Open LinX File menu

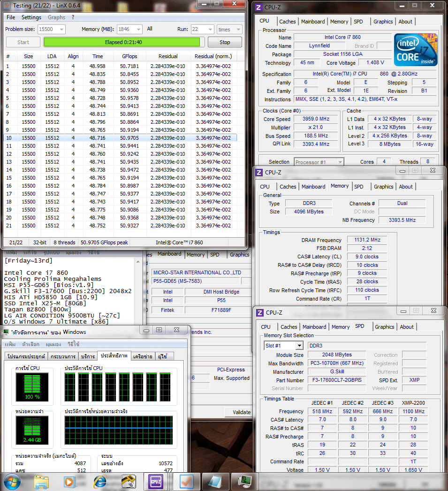11,17
